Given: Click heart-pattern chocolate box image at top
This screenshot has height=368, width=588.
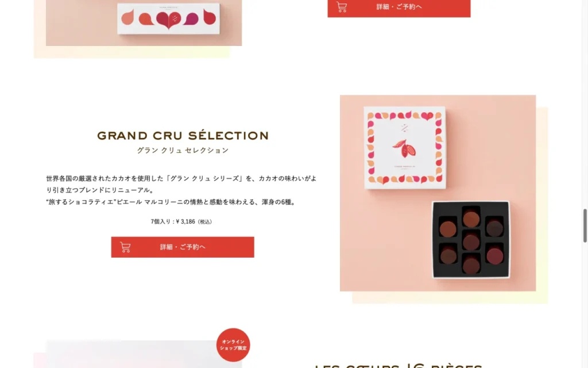Looking at the screenshot, I should coord(168,19).
